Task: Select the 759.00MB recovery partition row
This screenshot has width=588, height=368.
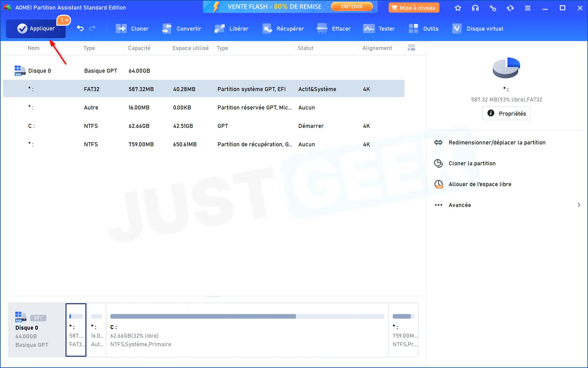Action: [204, 144]
